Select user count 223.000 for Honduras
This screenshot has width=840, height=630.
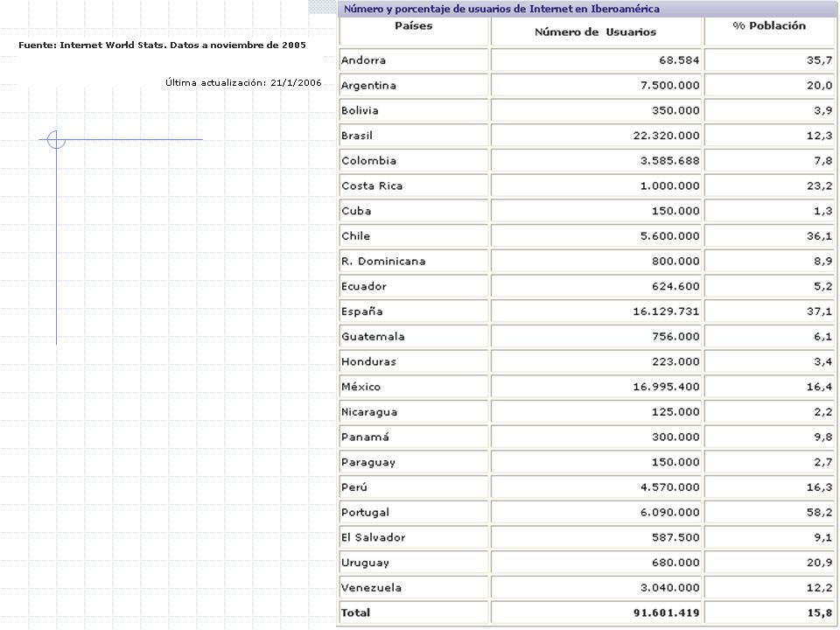[x=675, y=361]
